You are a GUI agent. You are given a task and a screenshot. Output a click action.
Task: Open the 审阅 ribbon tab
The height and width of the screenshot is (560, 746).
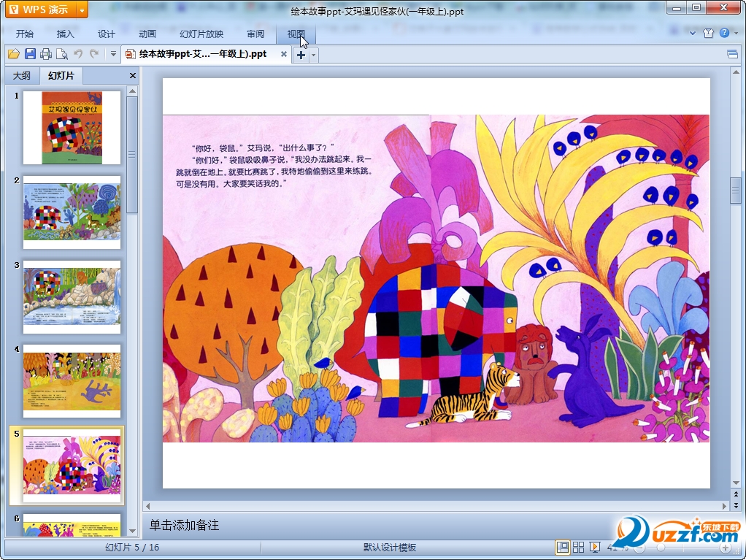tap(255, 34)
